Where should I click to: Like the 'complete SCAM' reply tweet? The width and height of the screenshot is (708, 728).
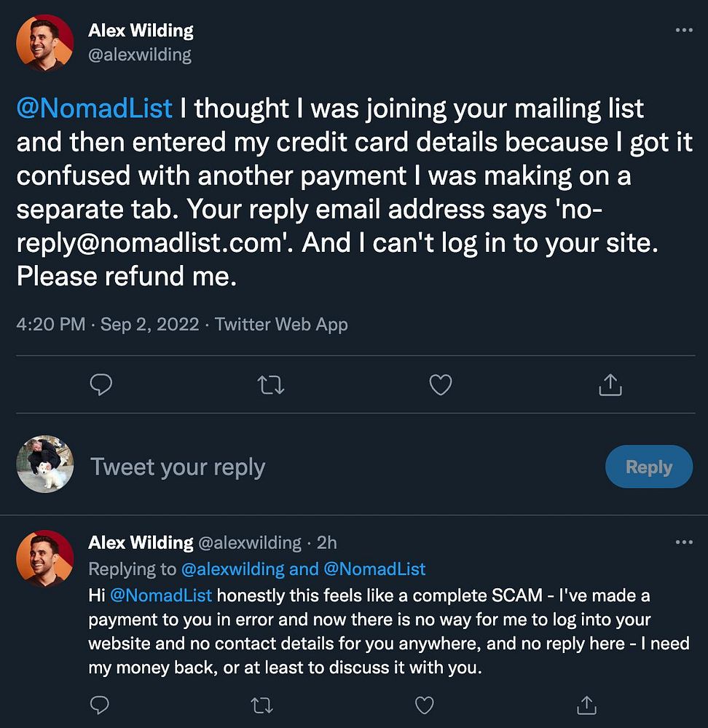(424, 705)
